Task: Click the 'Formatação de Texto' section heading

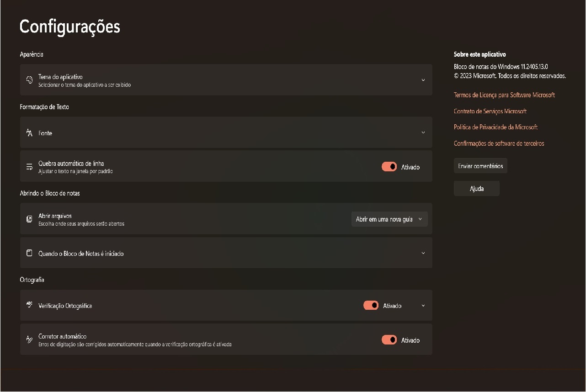Action: point(44,107)
